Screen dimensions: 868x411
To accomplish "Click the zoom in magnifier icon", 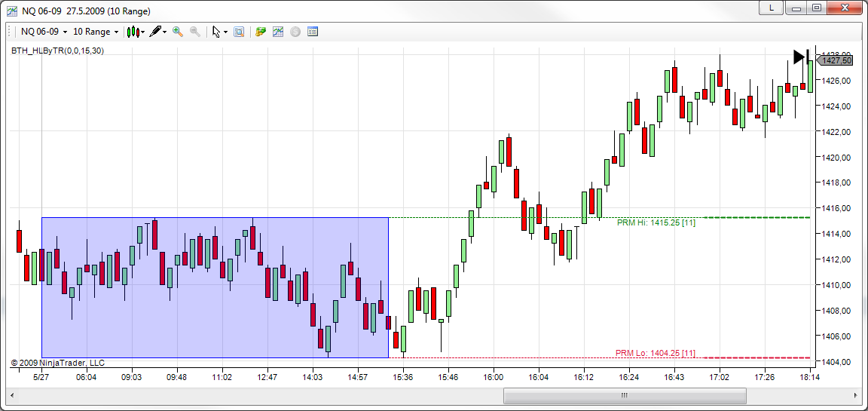I will (x=178, y=32).
